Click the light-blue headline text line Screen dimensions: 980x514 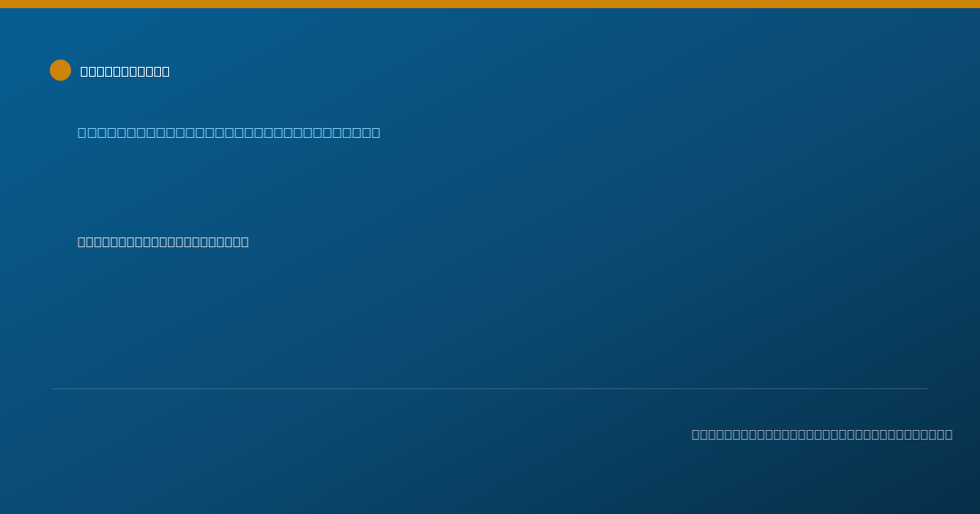point(229,132)
